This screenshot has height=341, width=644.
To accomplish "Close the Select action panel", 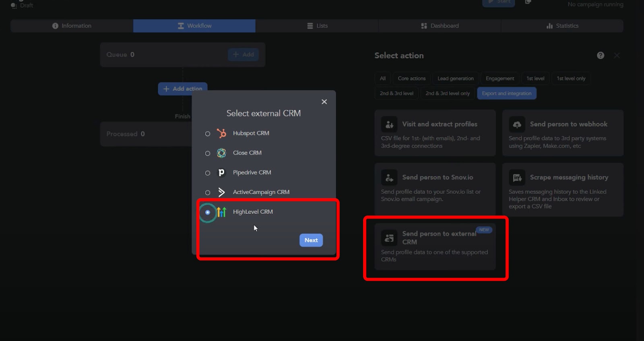I will pyautogui.click(x=617, y=56).
